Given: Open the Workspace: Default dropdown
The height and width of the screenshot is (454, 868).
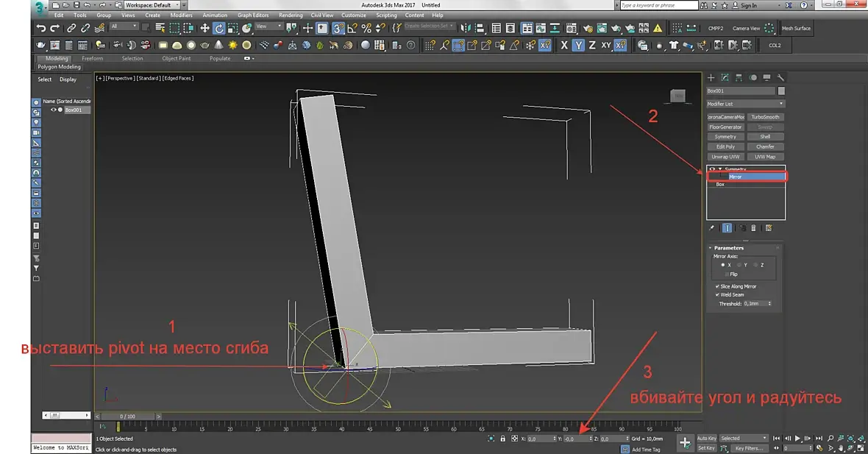Looking at the screenshot, I should pyautogui.click(x=152, y=5).
